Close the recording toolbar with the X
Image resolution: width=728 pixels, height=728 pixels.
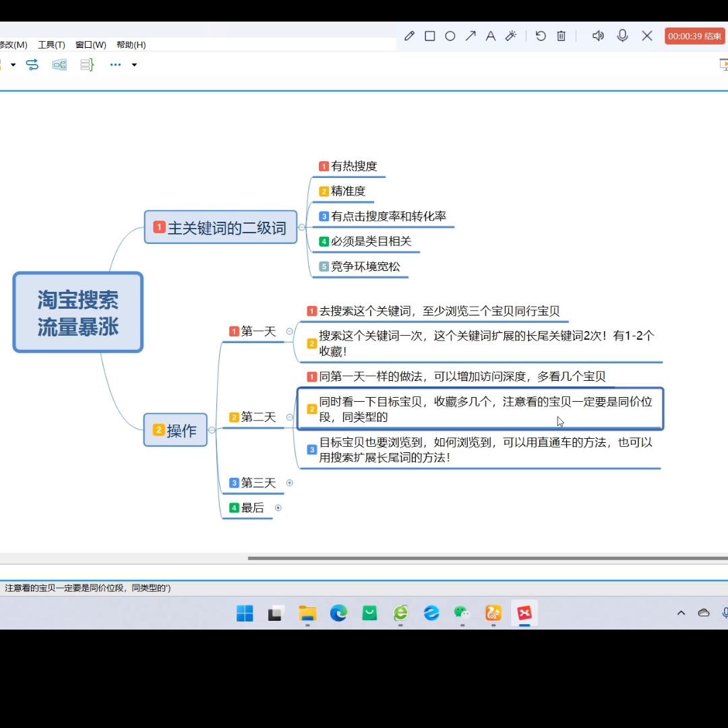tap(646, 36)
